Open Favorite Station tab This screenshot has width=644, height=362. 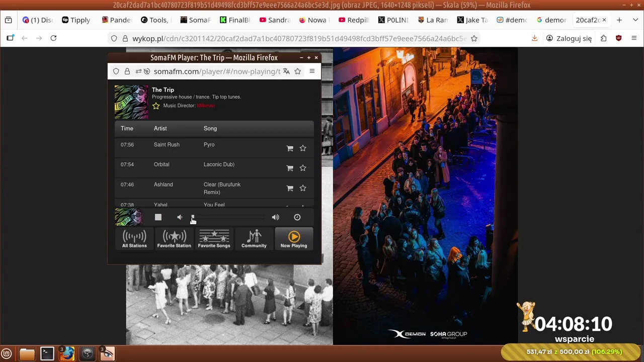(x=174, y=239)
